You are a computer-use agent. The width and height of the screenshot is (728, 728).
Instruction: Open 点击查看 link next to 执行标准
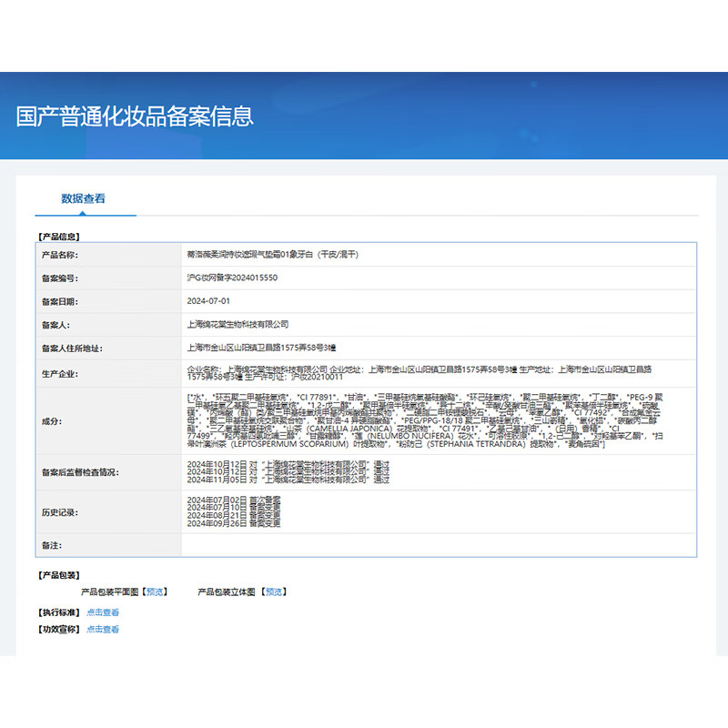click(103, 612)
